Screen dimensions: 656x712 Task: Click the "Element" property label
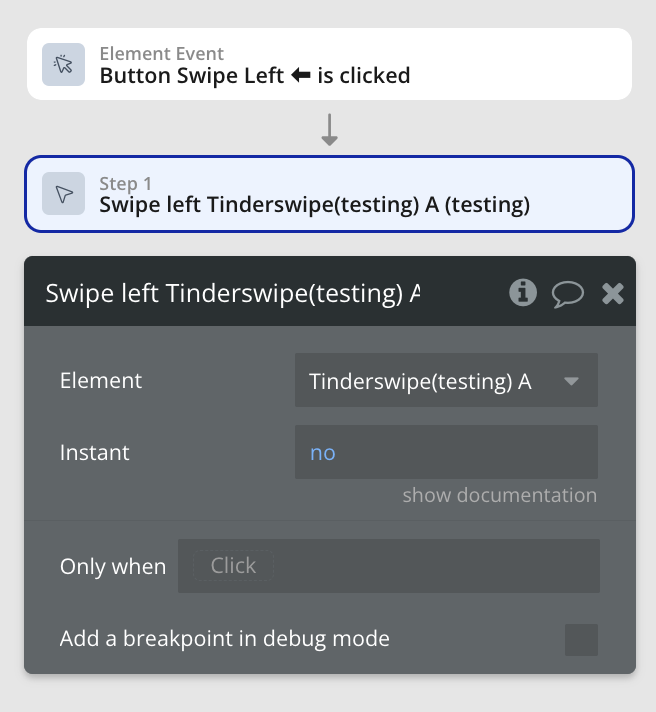point(101,380)
